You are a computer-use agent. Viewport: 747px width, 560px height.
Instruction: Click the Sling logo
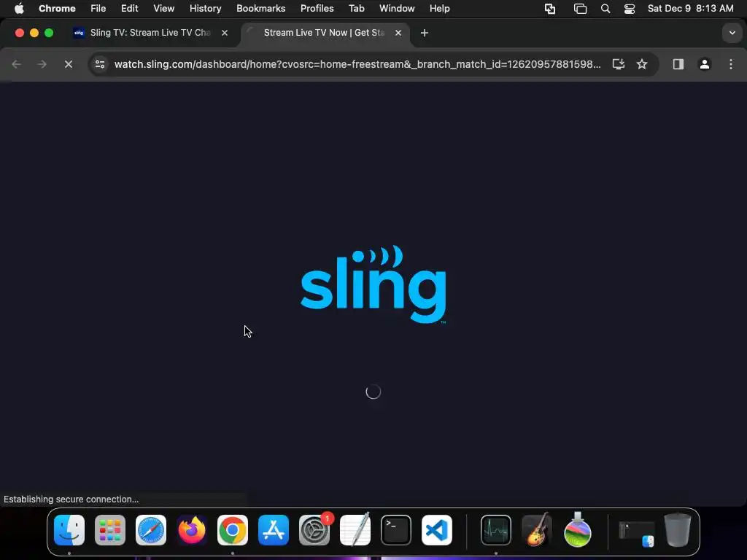373,285
